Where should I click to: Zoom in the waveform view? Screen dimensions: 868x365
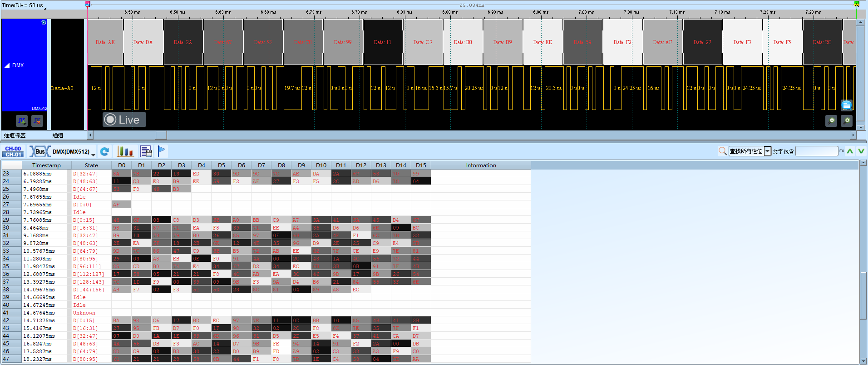847,121
